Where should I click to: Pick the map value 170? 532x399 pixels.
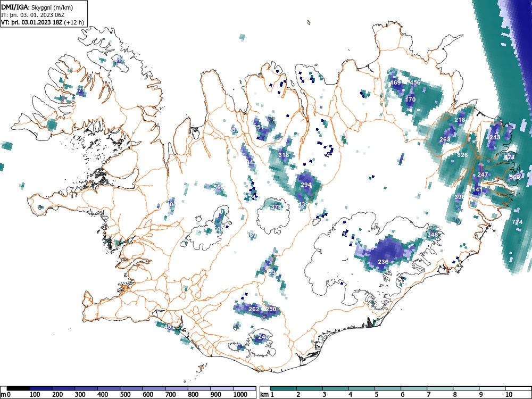tap(410, 99)
